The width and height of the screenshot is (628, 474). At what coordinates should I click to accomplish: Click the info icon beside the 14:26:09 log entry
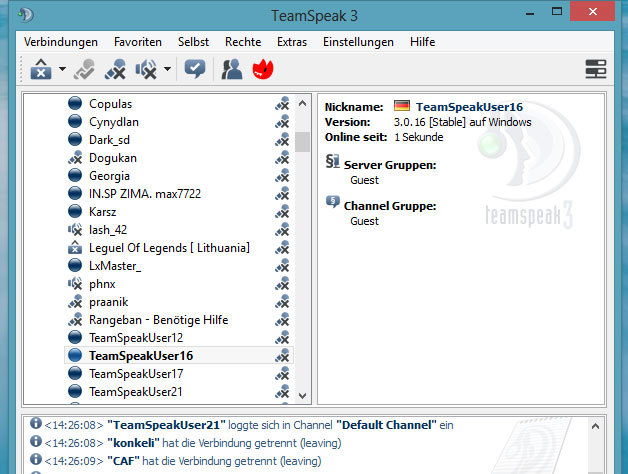[x=36, y=459]
